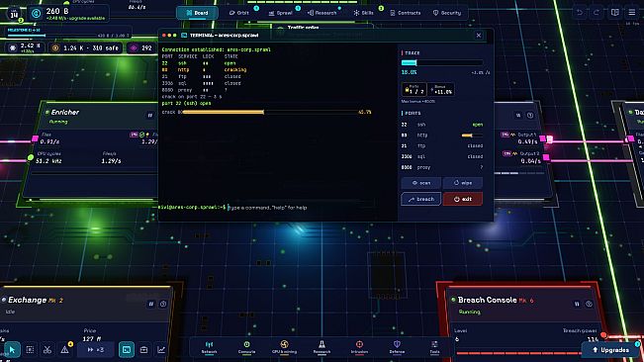The height and width of the screenshot is (362, 644).
Task: Open the Research category in bottom bar
Action: click(x=322, y=347)
